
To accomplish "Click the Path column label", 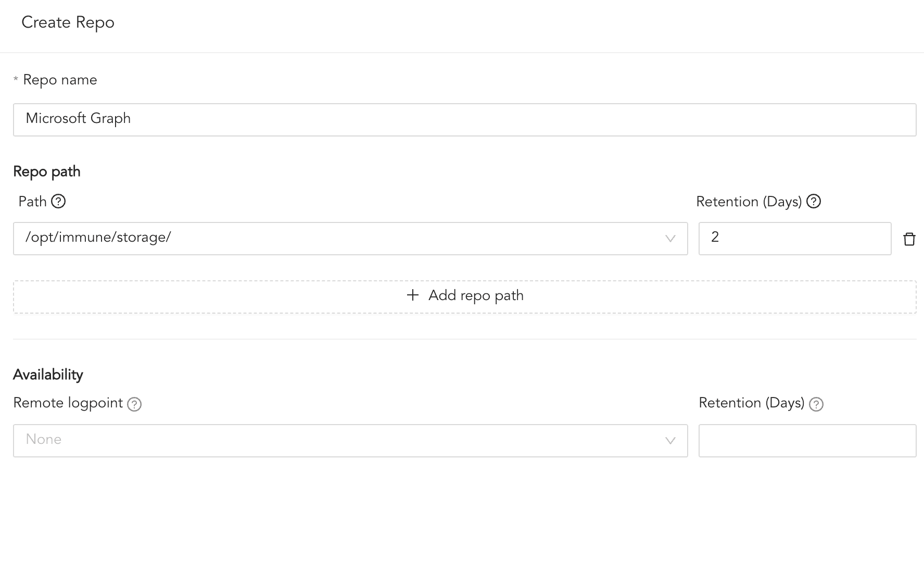I will (x=32, y=202).
